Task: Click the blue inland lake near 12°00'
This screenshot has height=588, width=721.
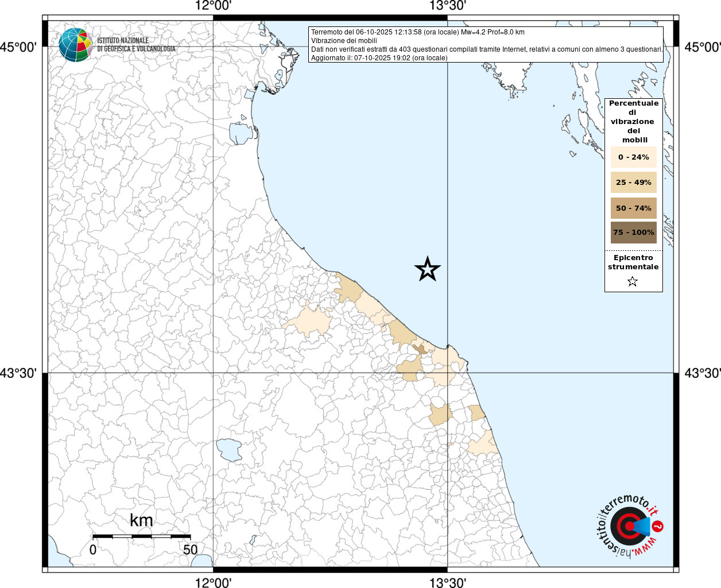Action: pos(229,450)
